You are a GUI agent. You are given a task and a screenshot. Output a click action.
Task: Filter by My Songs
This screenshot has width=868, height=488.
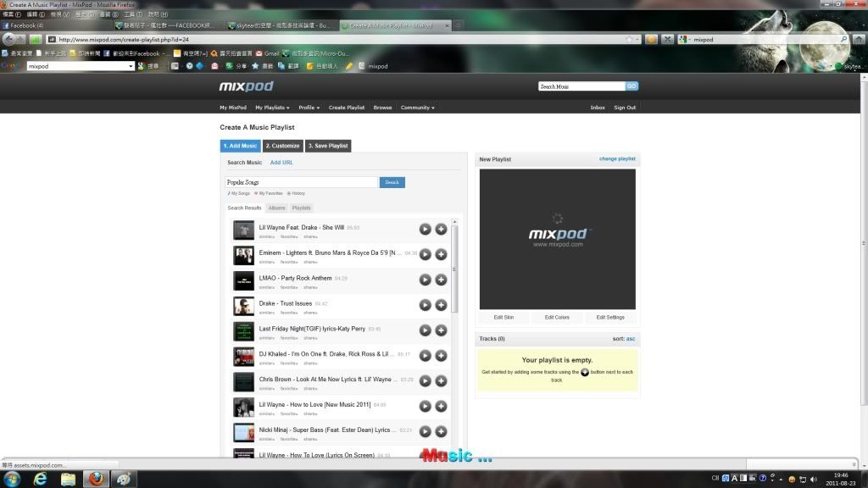pos(238,194)
